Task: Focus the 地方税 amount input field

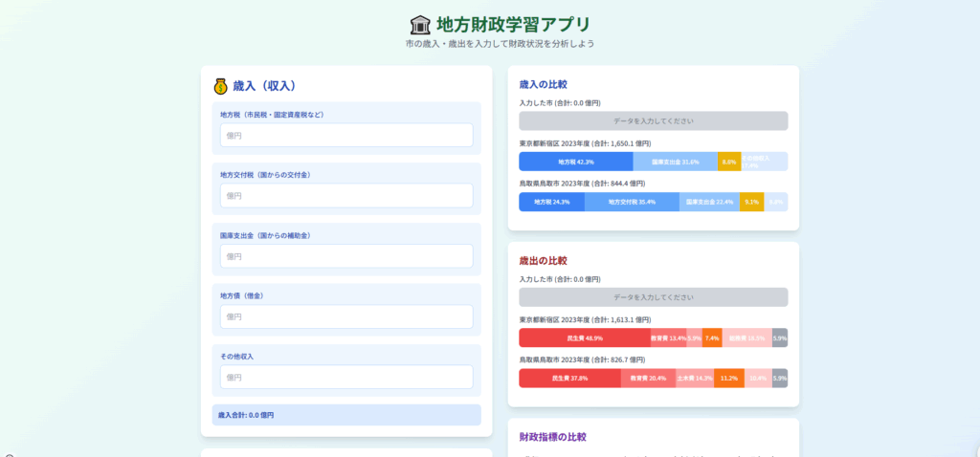Action: point(345,136)
